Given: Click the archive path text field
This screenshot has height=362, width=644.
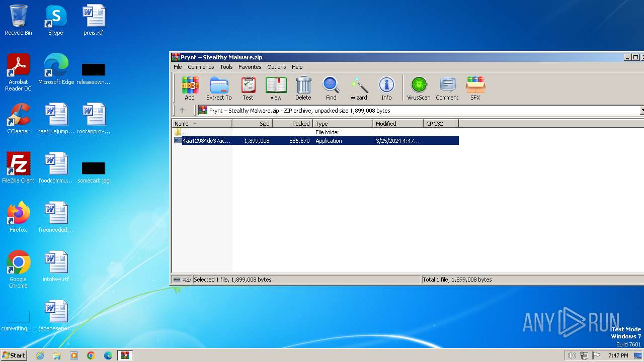Looking at the screenshot, I should coord(419,111).
